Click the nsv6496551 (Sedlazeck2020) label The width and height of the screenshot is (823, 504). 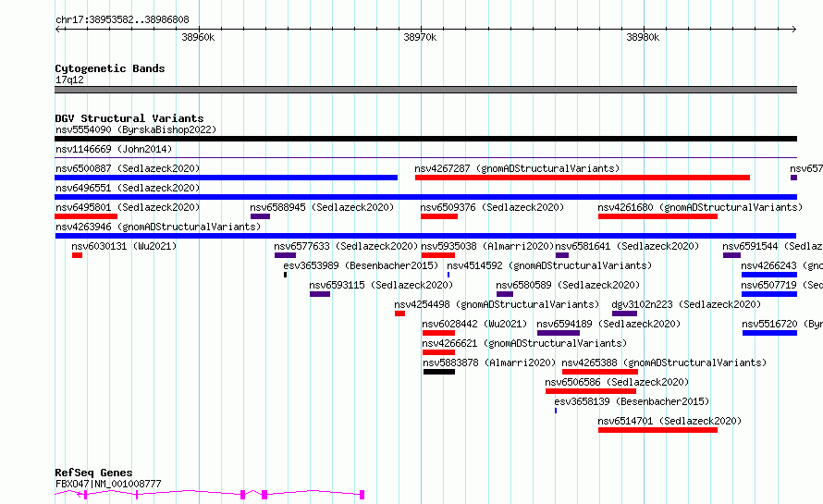tap(128, 188)
